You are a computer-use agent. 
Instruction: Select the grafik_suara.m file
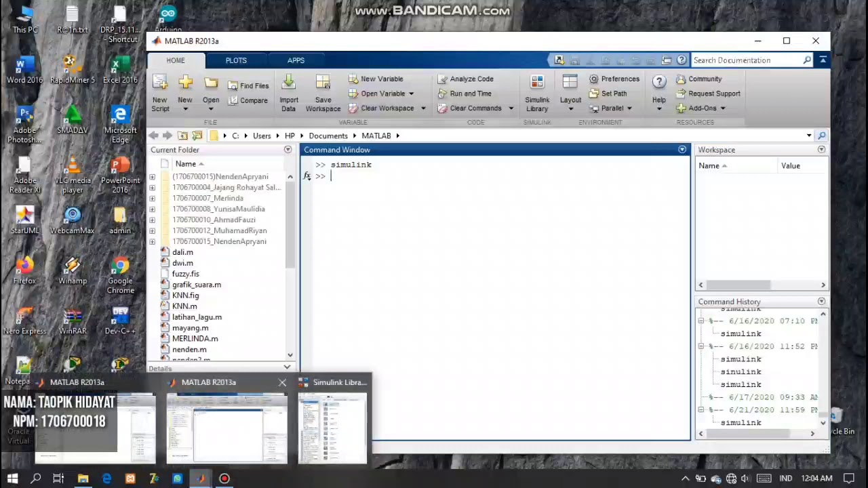point(197,285)
